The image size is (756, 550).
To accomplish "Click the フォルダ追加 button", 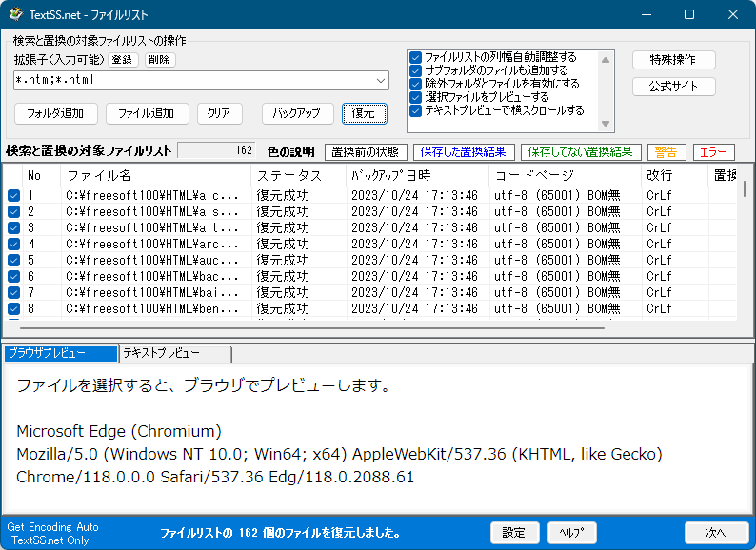I will pyautogui.click(x=56, y=114).
